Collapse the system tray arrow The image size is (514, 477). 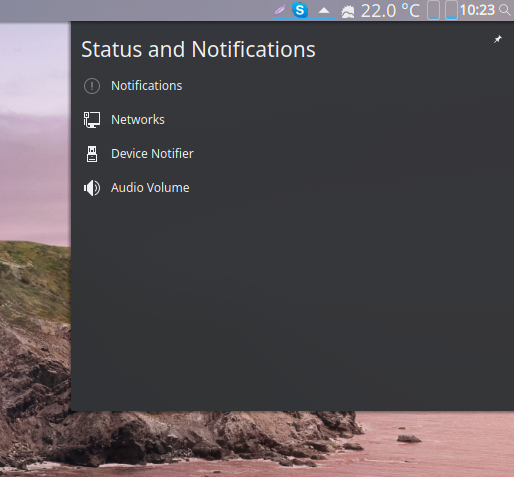point(324,11)
